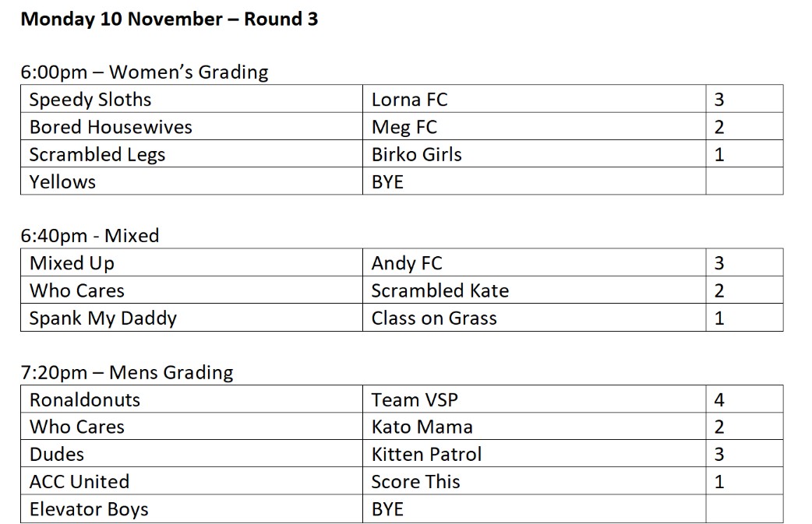Screen dimensions: 812x524
Task: Select the Class on Grass cell
Action: pos(434,318)
